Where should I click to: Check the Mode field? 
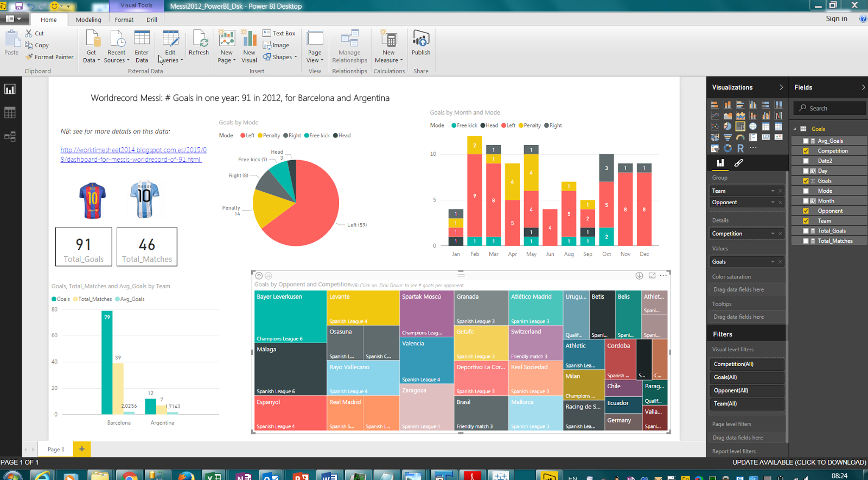(x=806, y=191)
